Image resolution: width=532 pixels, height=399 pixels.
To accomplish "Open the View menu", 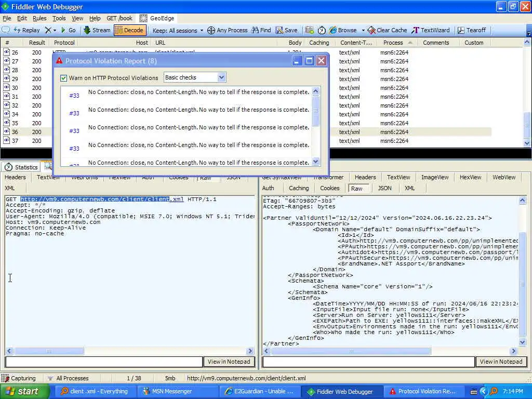I will tap(77, 18).
